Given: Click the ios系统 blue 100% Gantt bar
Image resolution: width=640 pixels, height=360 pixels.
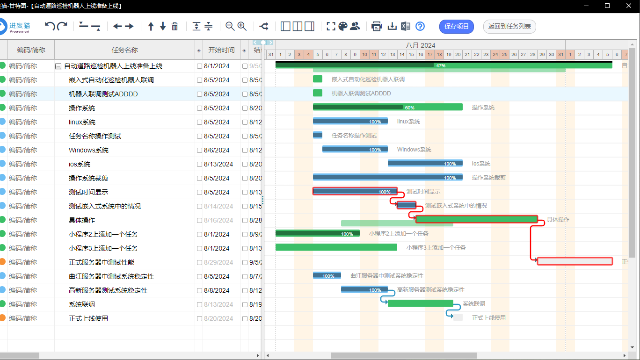Looking at the screenshot, I should [425, 163].
